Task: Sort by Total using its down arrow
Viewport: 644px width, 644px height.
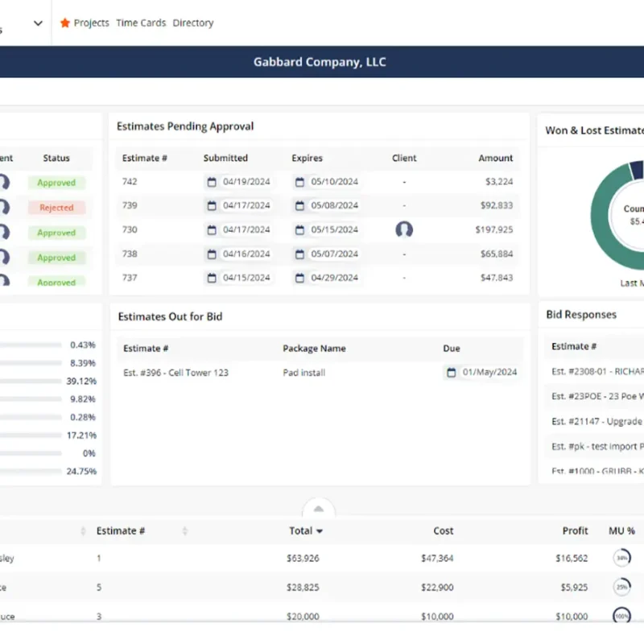Action: click(x=320, y=531)
